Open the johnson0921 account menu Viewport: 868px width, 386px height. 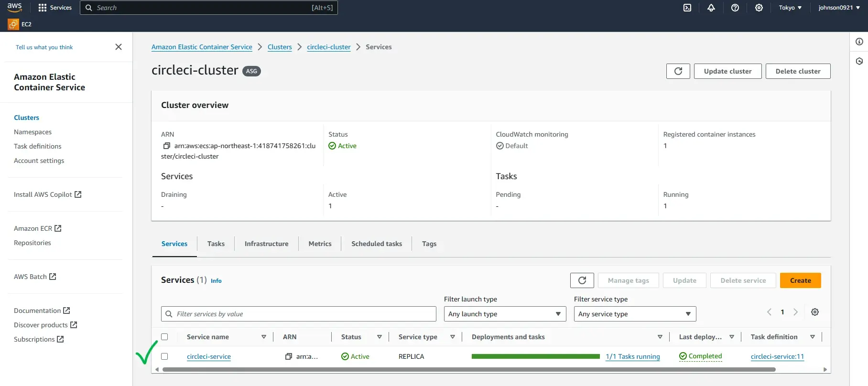pyautogui.click(x=839, y=8)
